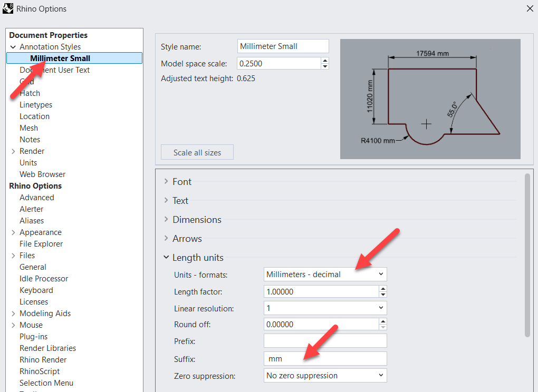538x392 pixels.
Task: Expand the Modeling Aids tree node
Action: click(x=13, y=313)
